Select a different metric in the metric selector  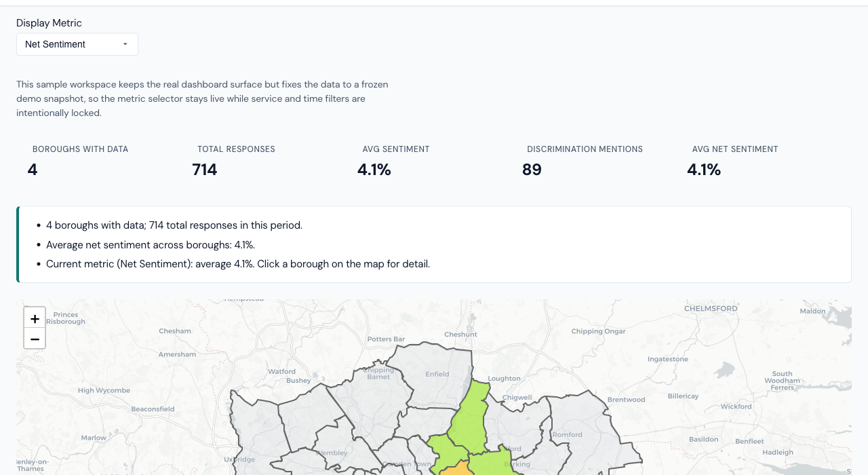(77, 44)
